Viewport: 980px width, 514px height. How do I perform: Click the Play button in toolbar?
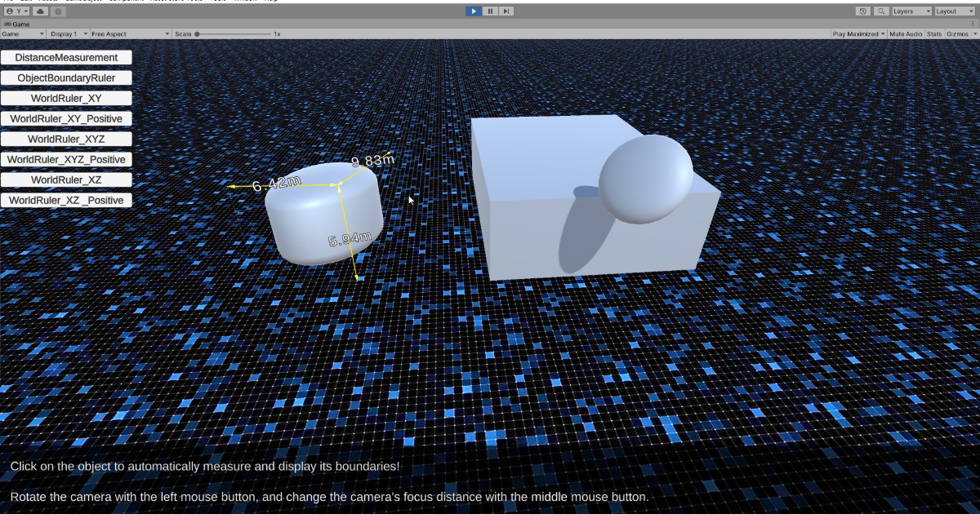(474, 11)
